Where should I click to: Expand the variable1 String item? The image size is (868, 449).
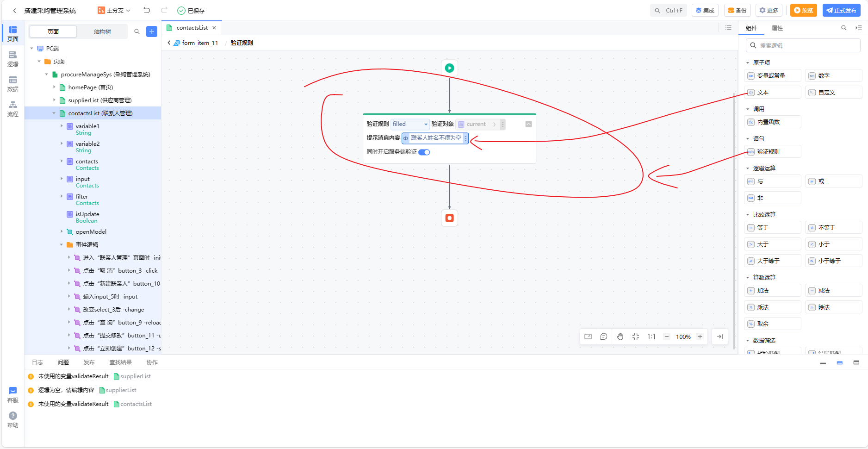(x=62, y=126)
